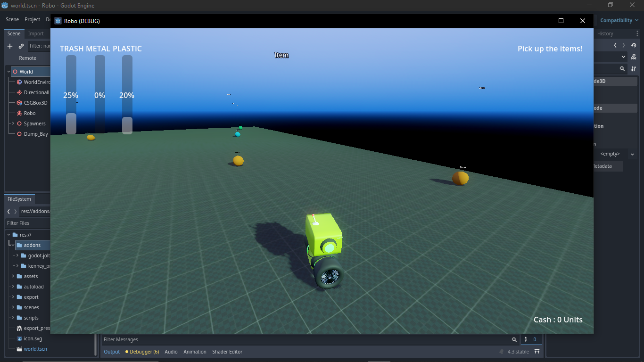Viewport: 644px width, 362px height.
Task: Click the Spawners node circle icon
Action: pos(19,123)
